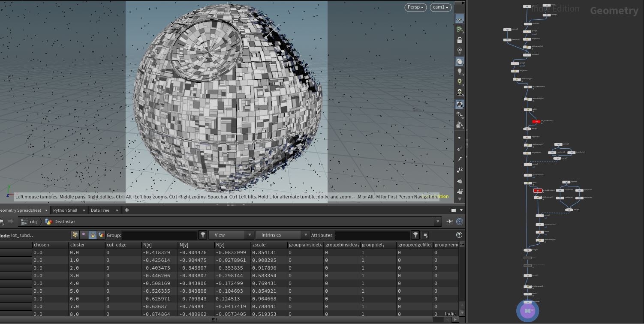Open the Intrinsics dropdown

coord(282,235)
